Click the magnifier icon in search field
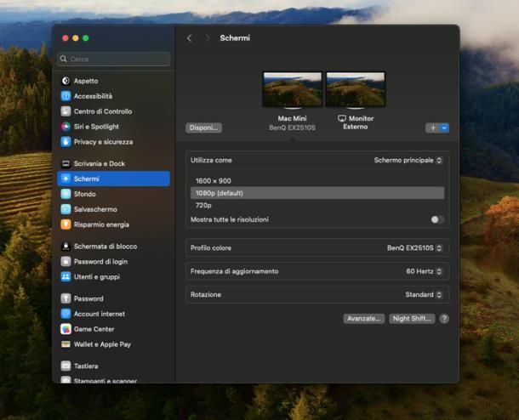Image resolution: width=519 pixels, height=420 pixels. [64, 59]
